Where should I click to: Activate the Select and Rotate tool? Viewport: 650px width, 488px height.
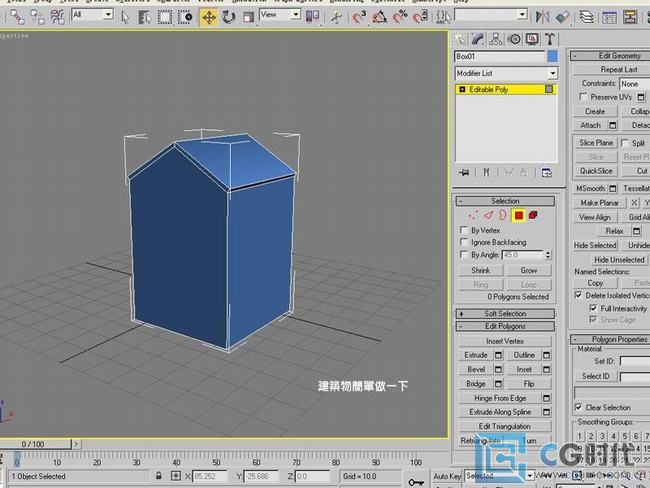tap(228, 17)
